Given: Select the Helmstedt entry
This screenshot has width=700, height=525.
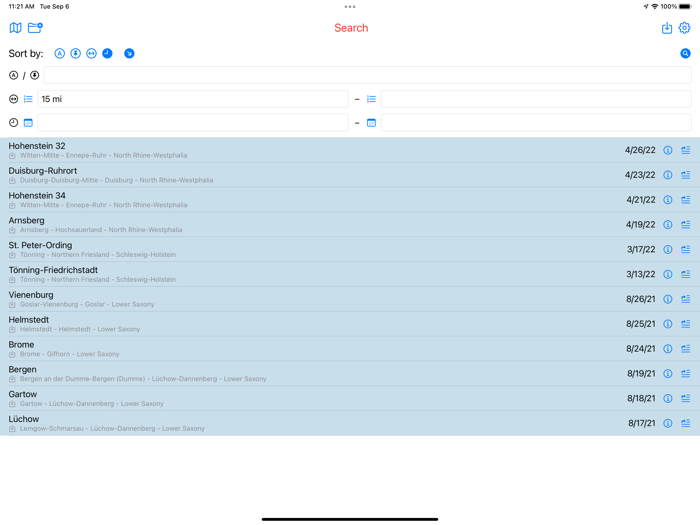Looking at the screenshot, I should [x=350, y=324].
